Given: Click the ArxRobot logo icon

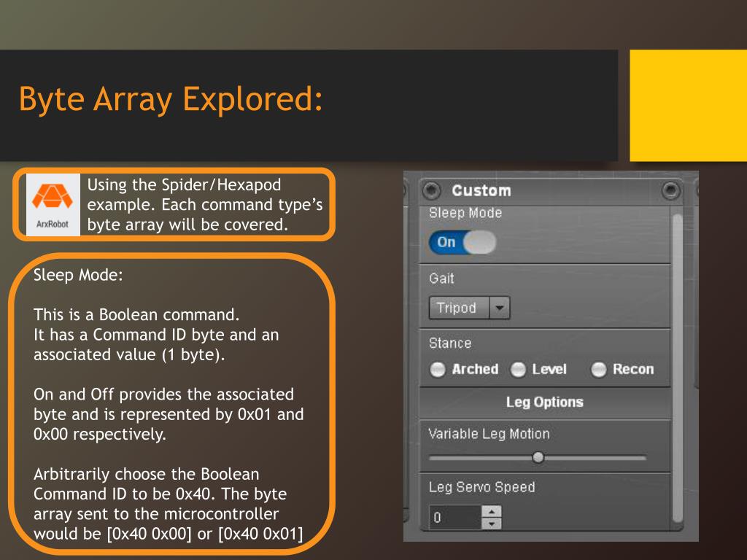Looking at the screenshot, I should (53, 205).
